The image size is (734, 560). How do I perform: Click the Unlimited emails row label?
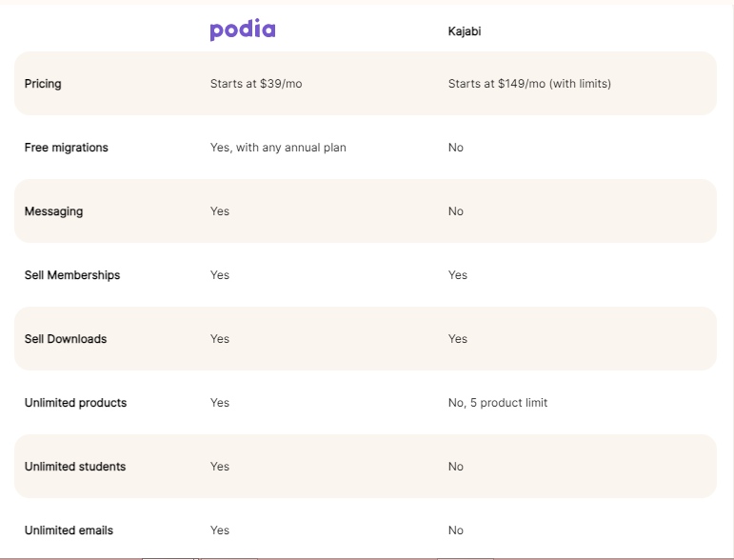tap(69, 530)
